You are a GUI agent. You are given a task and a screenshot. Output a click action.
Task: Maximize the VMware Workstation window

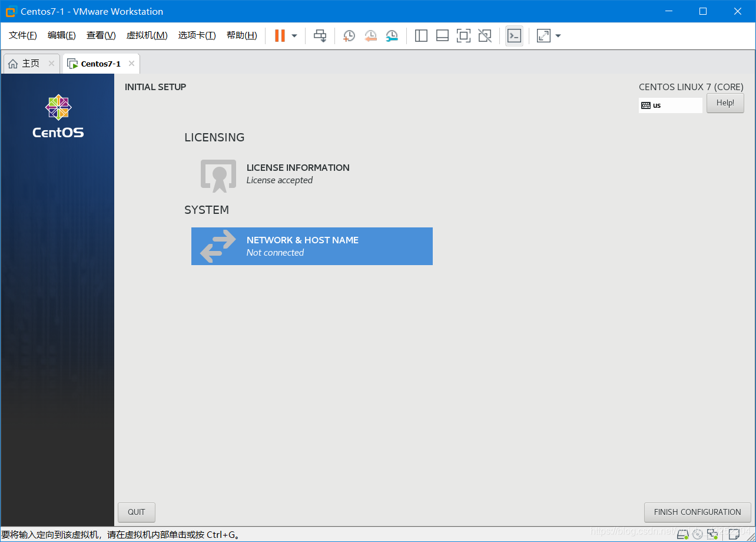click(702, 11)
